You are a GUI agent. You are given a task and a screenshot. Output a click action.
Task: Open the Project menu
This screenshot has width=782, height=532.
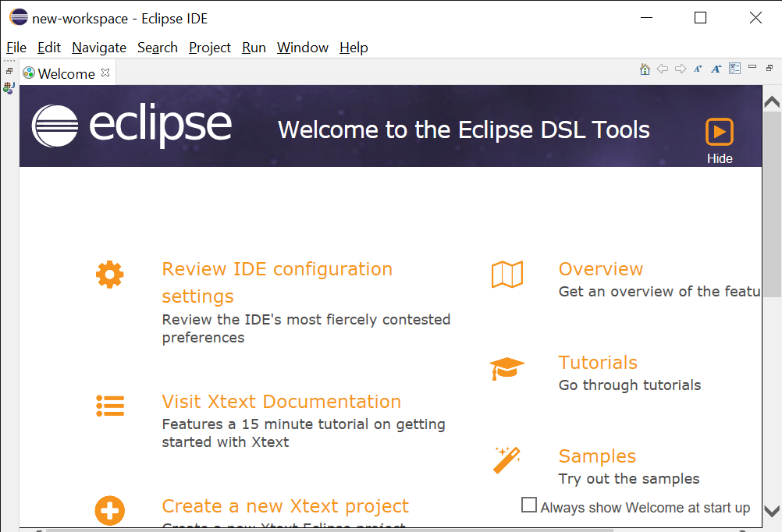click(x=210, y=48)
